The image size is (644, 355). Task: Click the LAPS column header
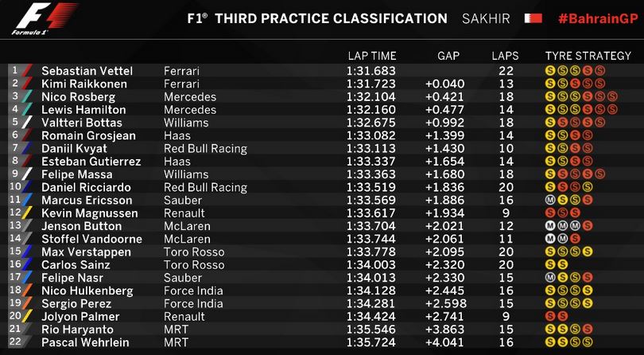click(505, 56)
